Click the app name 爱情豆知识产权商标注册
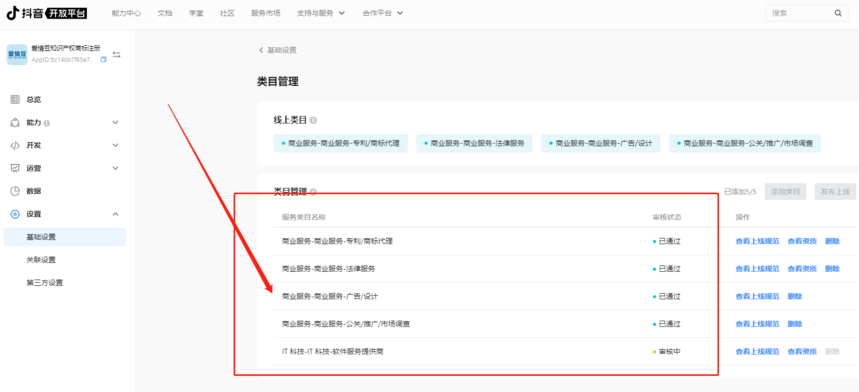The image size is (859, 392). [x=66, y=49]
